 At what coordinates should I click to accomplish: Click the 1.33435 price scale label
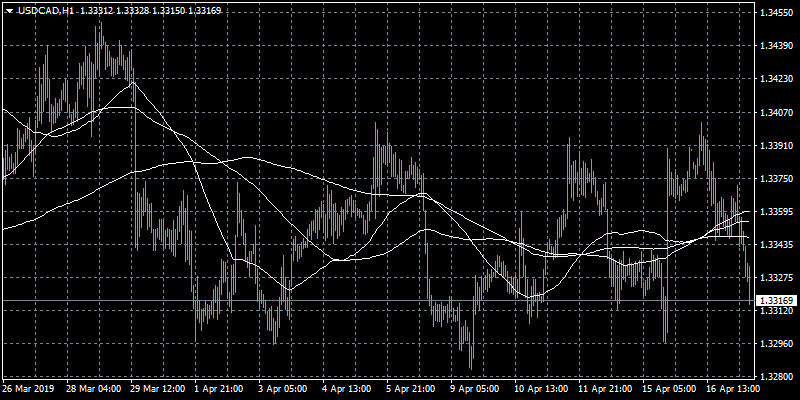click(777, 244)
